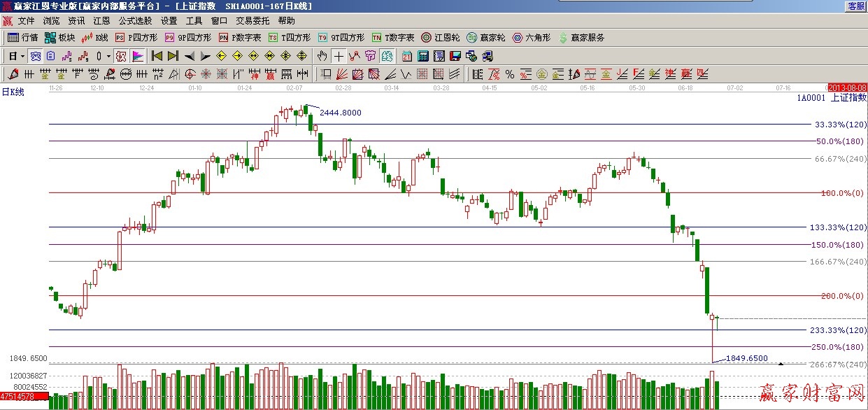The width and height of the screenshot is (868, 410).
Task: Click the 2444.8000 peak price label
Action: pos(341,113)
